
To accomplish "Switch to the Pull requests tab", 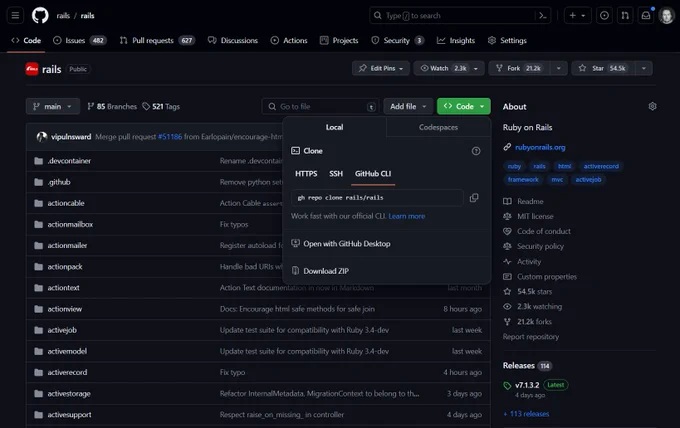I will tap(157, 40).
